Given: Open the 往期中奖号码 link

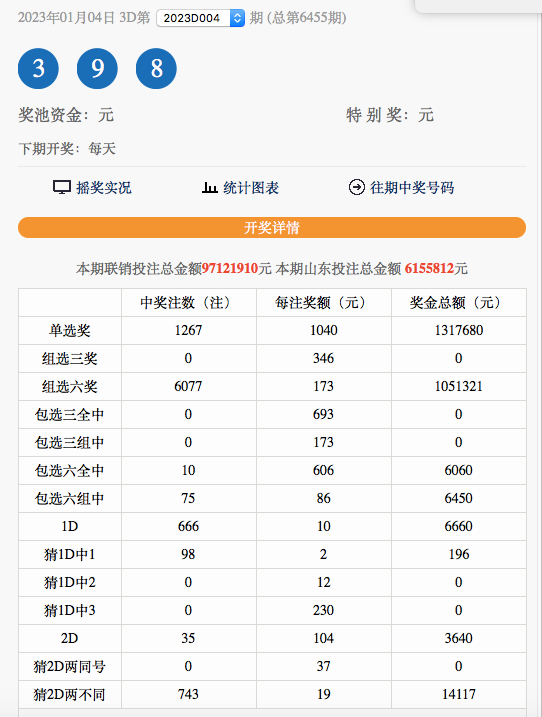Looking at the screenshot, I should [412, 188].
